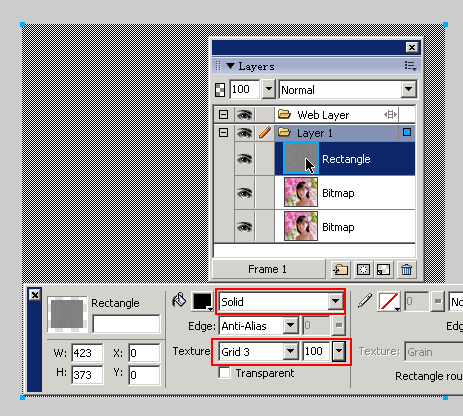Click the opacity checkerboard icon in Layers

coord(220,90)
